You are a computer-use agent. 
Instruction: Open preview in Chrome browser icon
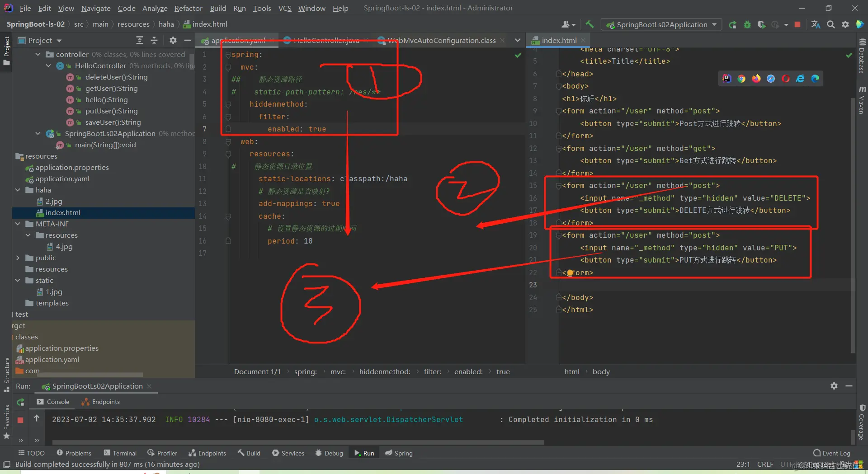tap(741, 79)
